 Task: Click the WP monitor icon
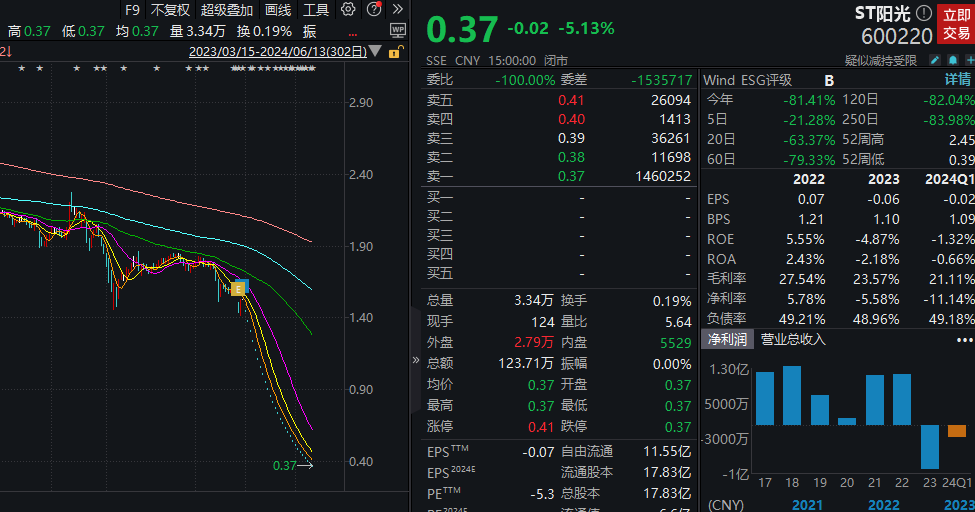click(x=397, y=30)
